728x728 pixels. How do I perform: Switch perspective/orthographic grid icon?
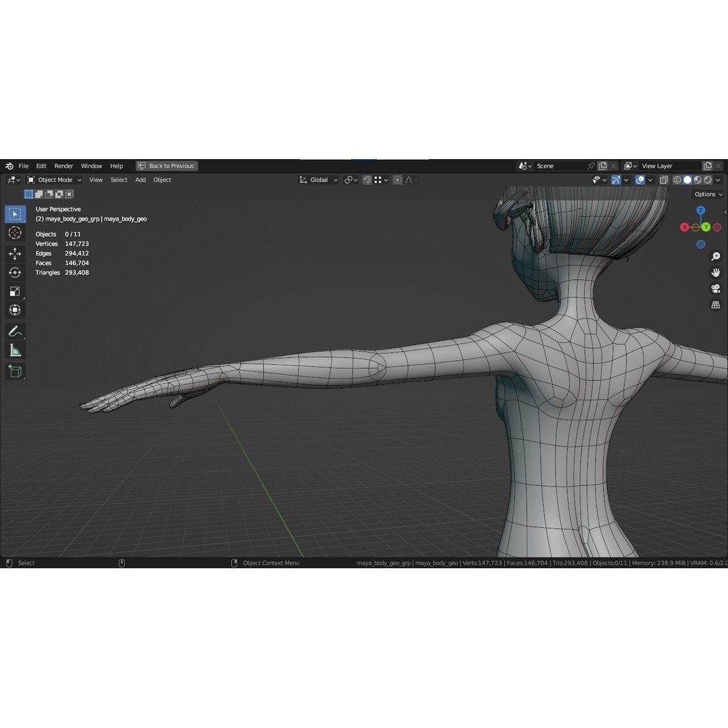[x=715, y=305]
